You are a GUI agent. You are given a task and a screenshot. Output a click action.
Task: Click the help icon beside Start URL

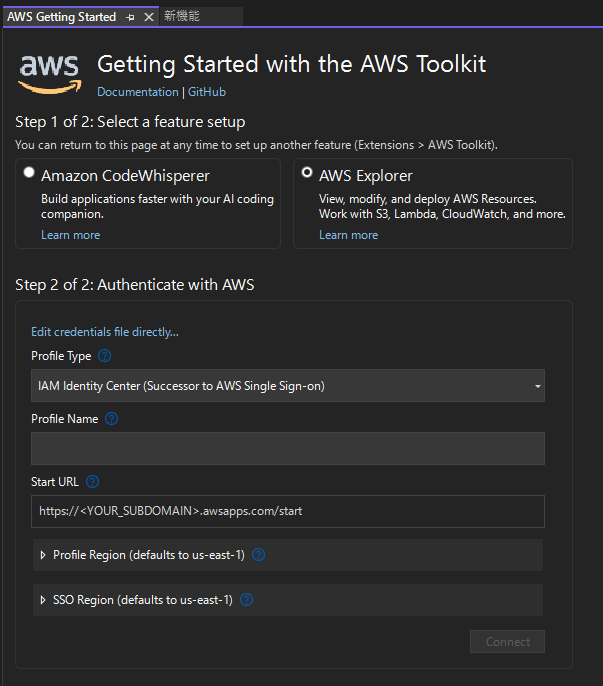(x=93, y=482)
